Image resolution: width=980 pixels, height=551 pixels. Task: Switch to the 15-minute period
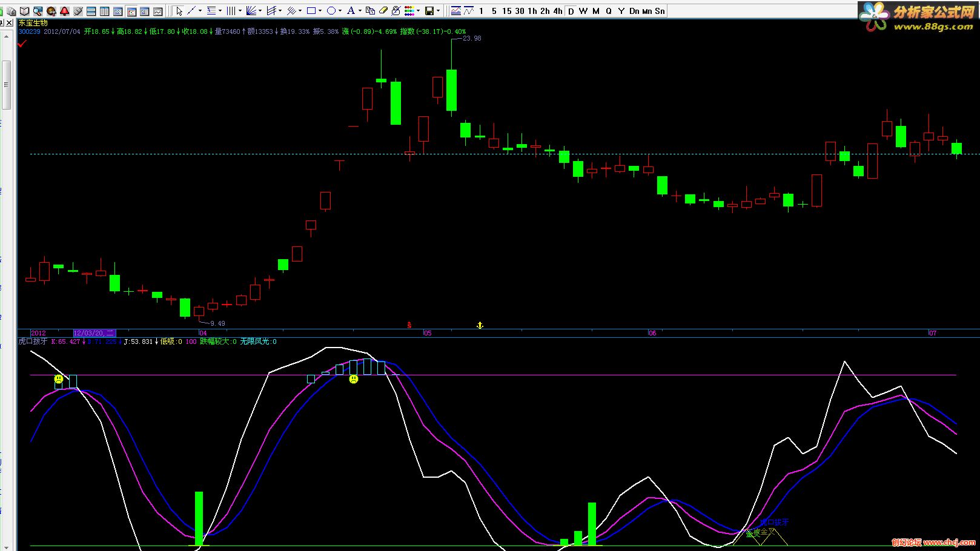coord(507,11)
